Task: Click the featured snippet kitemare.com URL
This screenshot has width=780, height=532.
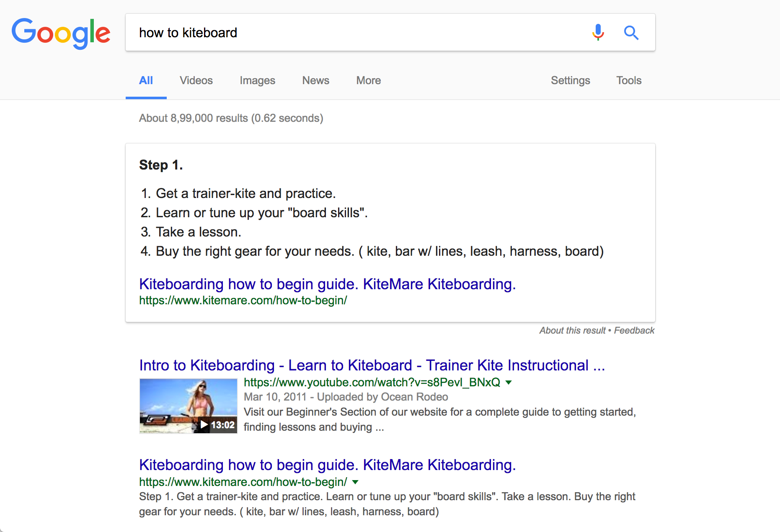Action: (x=243, y=301)
